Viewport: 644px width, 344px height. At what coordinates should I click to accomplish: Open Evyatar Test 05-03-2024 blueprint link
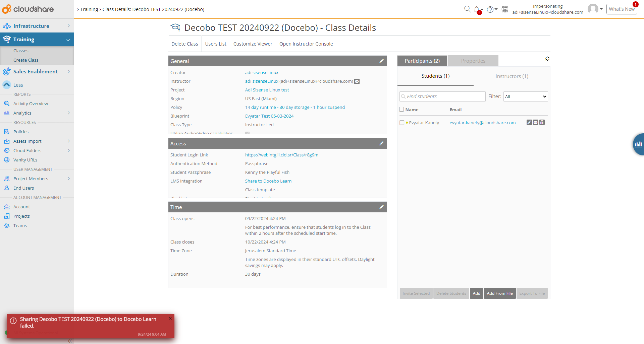tap(269, 116)
